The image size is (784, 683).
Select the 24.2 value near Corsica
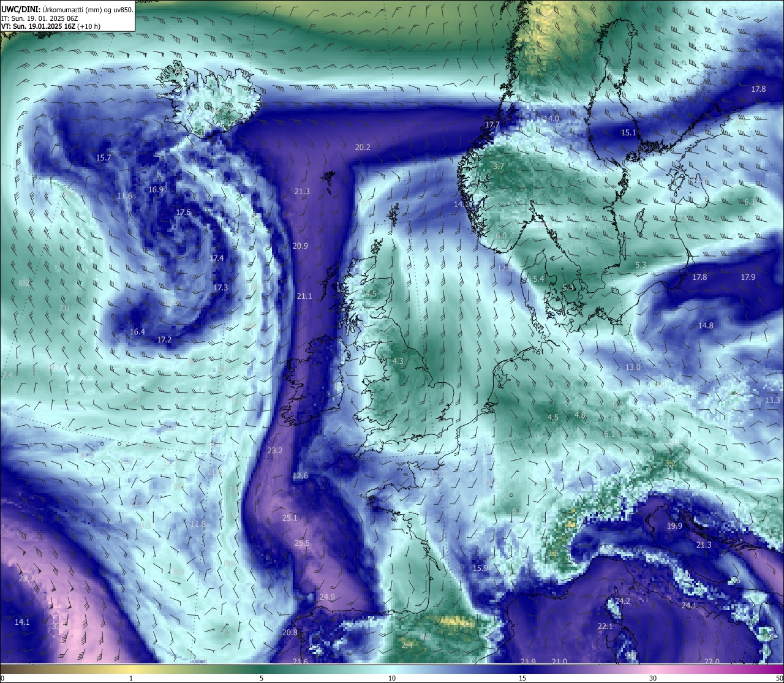pyautogui.click(x=622, y=601)
